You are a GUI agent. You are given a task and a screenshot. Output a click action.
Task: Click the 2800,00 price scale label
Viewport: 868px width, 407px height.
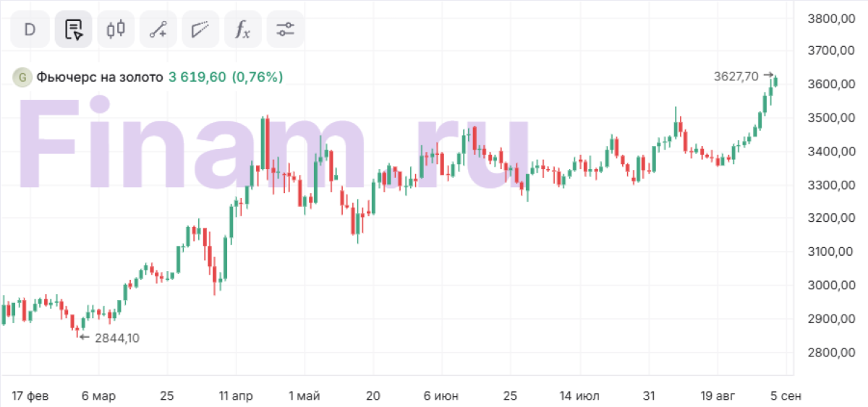point(830,353)
